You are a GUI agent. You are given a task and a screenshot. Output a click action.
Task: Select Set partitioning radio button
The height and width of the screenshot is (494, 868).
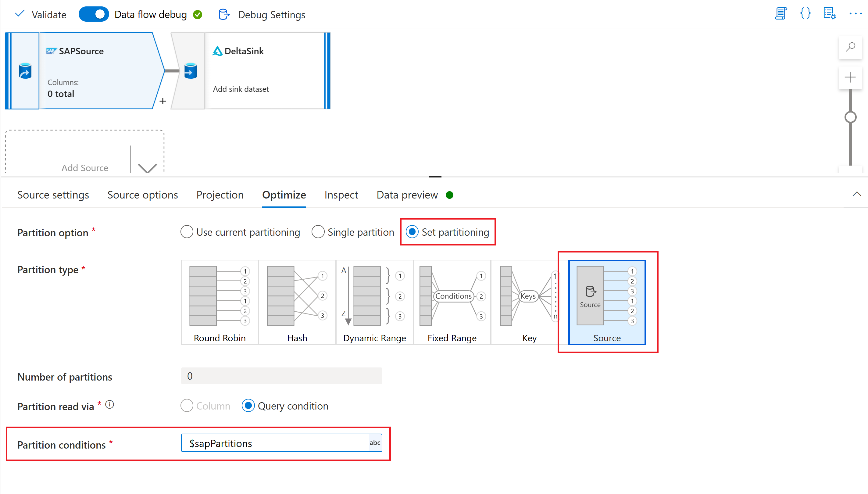pos(414,232)
